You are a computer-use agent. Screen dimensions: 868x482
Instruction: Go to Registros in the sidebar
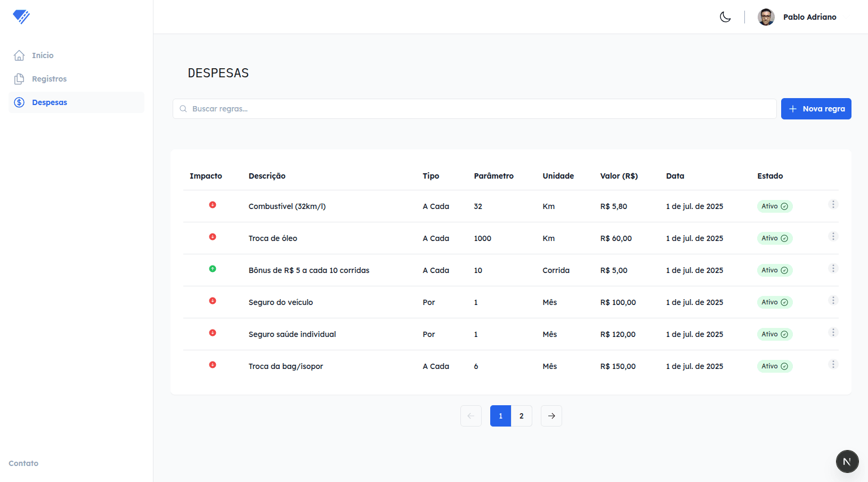49,79
